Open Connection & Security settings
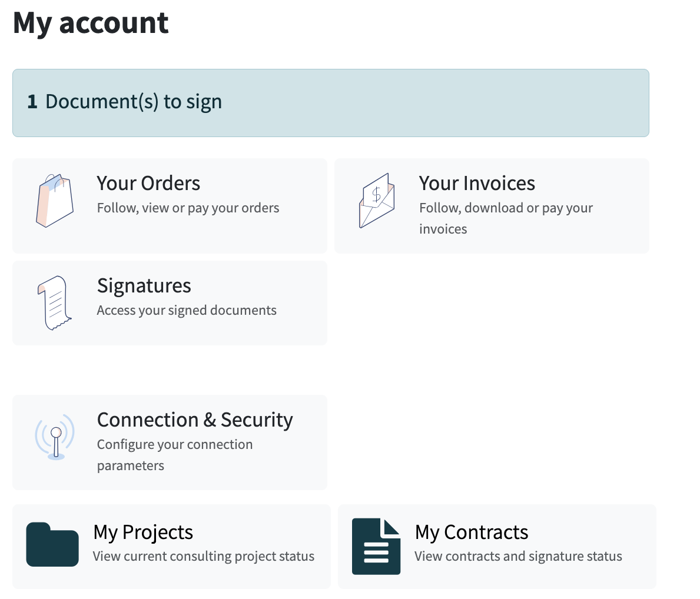This screenshot has width=700, height=599. click(x=195, y=420)
